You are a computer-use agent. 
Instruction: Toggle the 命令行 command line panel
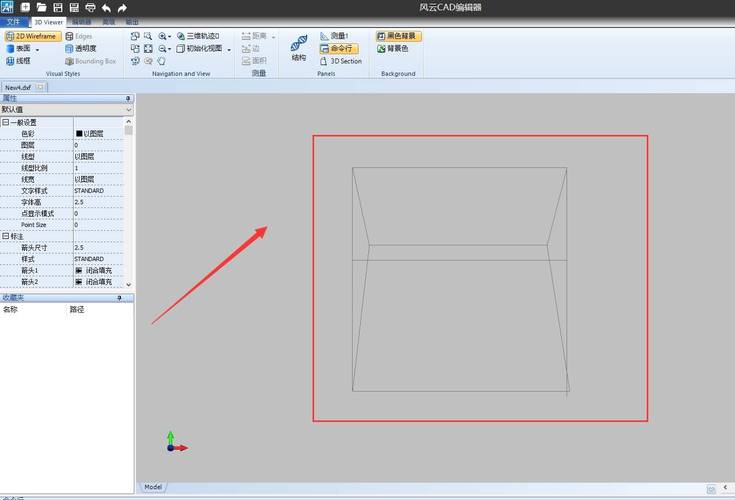tap(338, 48)
